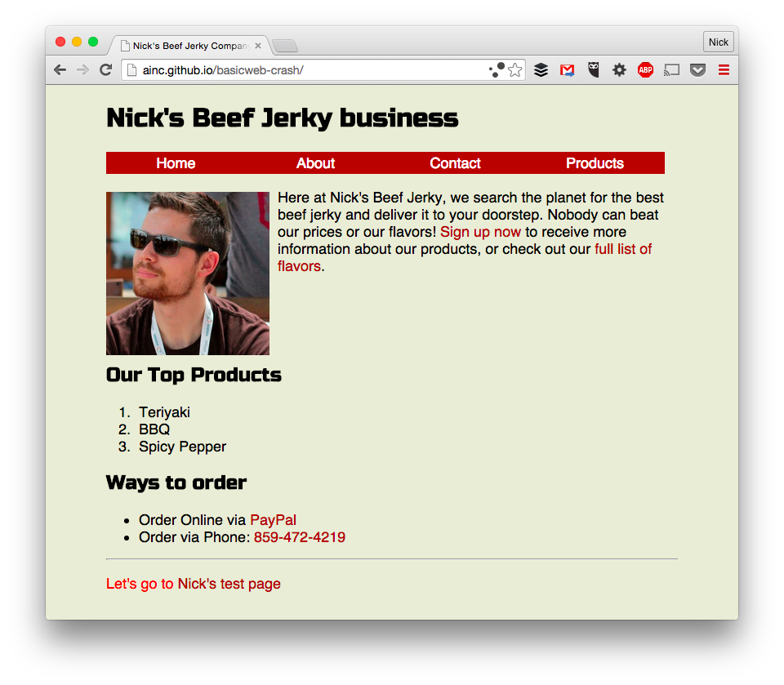
Task: Open the Contact nav item
Action: tap(455, 163)
